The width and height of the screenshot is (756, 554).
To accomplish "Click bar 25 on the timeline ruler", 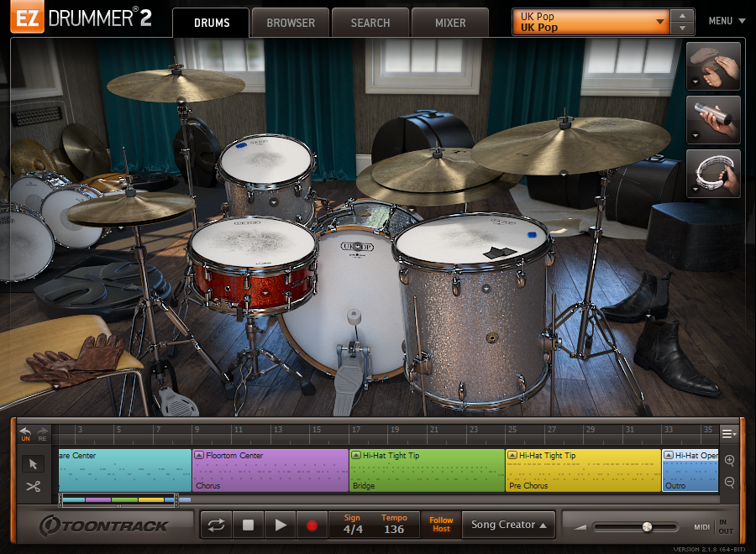I will tap(512, 430).
